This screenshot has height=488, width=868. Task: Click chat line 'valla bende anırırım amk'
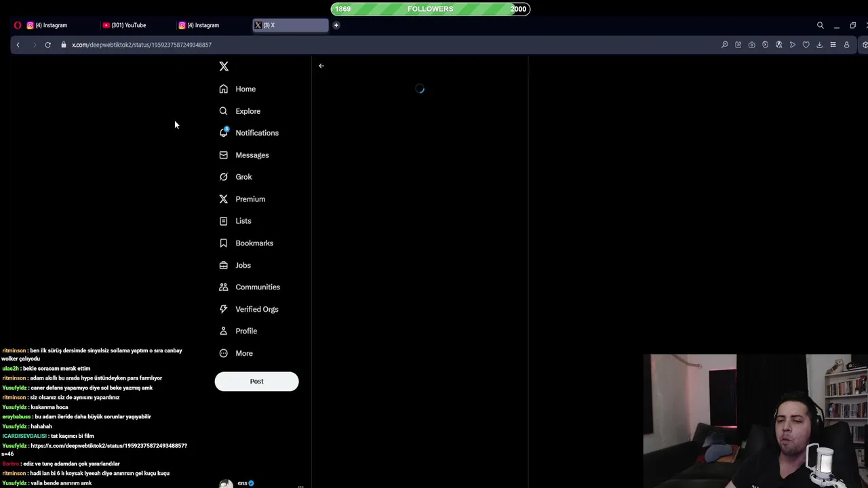[47, 483]
